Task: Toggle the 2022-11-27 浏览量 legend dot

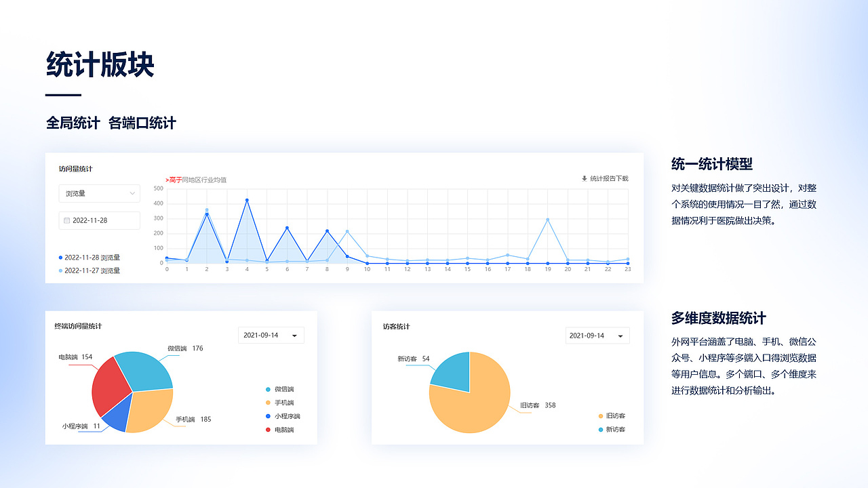Action: click(x=61, y=270)
